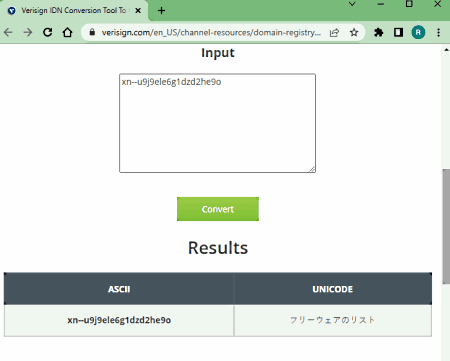Image resolution: width=450 pixels, height=361 pixels.
Task: Open the Extensions puzzle icon
Action: pos(379,32)
